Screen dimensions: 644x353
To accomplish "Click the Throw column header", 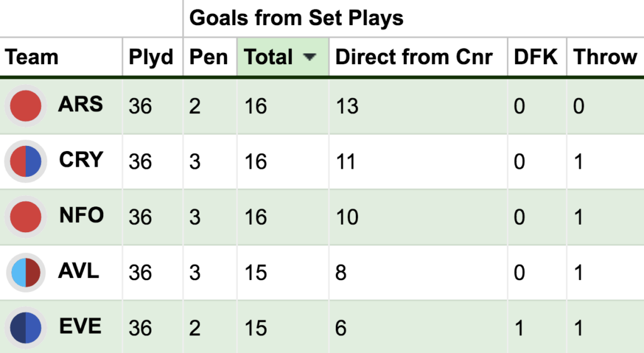I will pyautogui.click(x=606, y=57).
